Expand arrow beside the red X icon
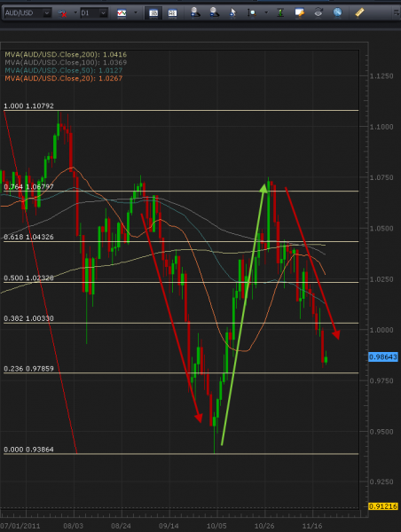401x532 pixels. click(x=75, y=13)
